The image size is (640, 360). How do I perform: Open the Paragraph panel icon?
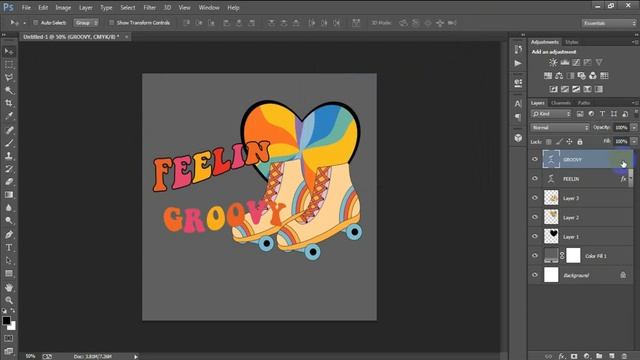518,118
